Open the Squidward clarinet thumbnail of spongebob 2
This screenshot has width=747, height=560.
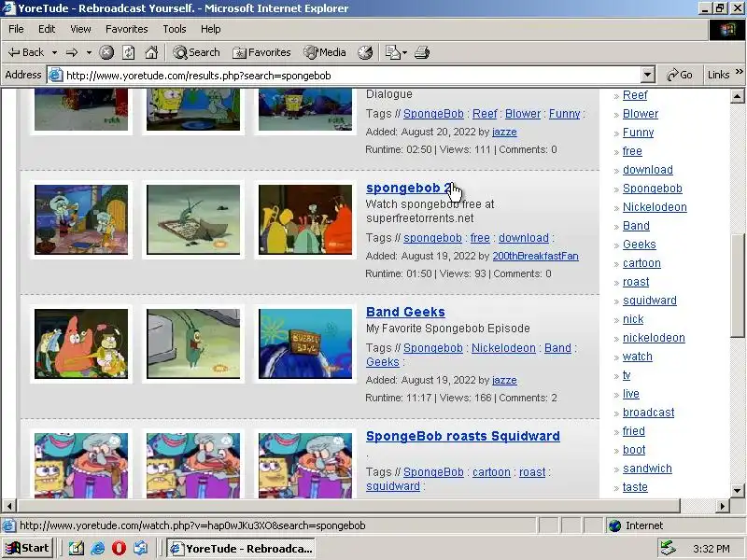[x=81, y=219]
